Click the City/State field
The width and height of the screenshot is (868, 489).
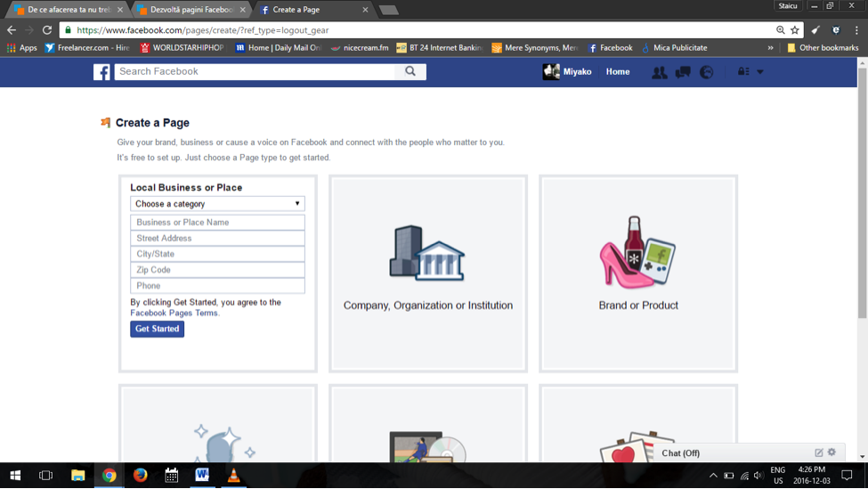[217, 254]
